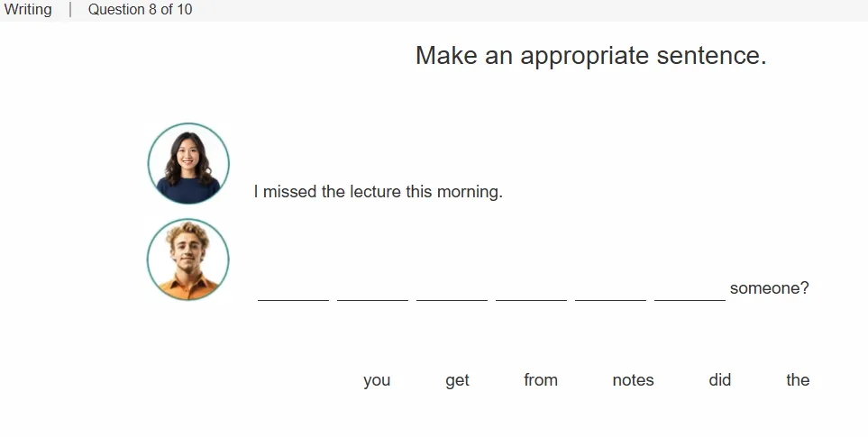Pick the word tile "from"
868x437 pixels.
tap(540, 380)
